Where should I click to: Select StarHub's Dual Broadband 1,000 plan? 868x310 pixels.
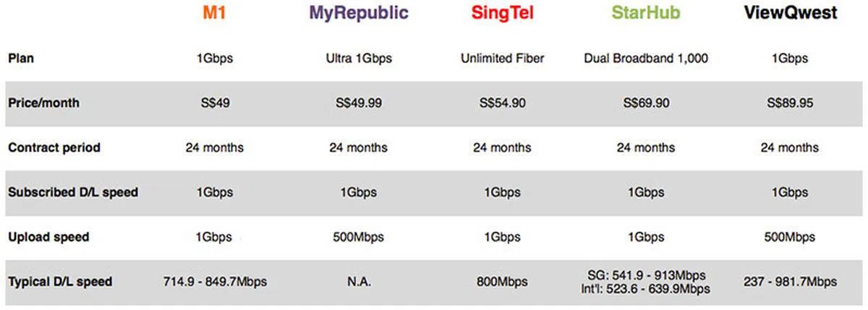645,58
